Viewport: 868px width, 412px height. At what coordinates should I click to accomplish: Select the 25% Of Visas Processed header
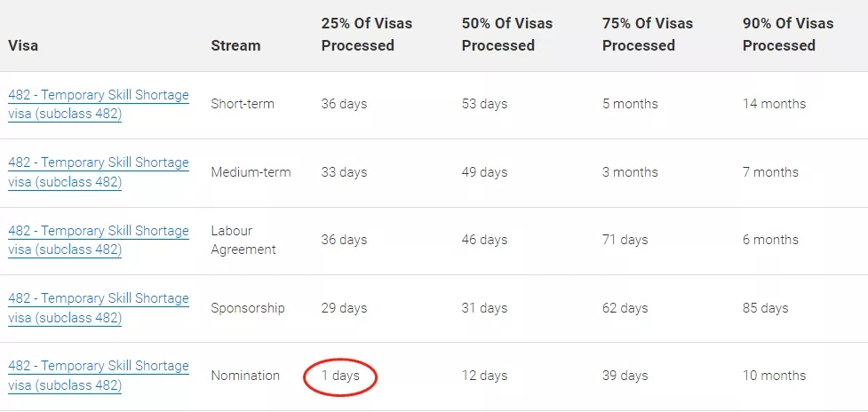click(x=366, y=34)
